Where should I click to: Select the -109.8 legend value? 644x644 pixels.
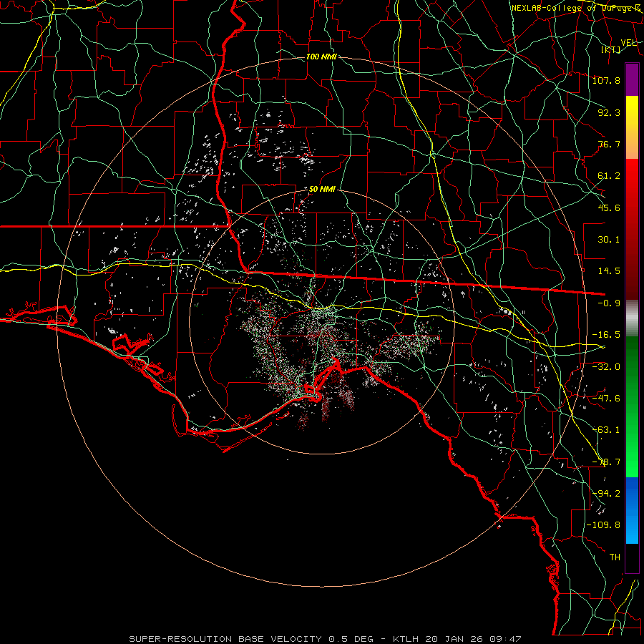[x=603, y=525]
